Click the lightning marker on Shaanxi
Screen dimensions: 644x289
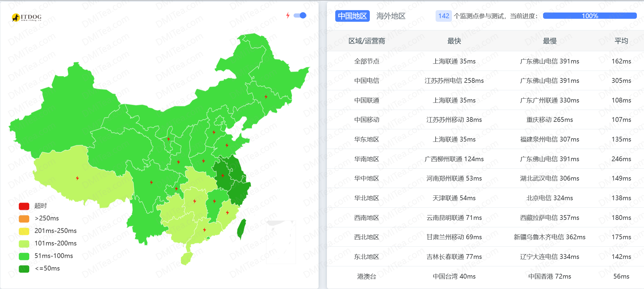(178, 162)
